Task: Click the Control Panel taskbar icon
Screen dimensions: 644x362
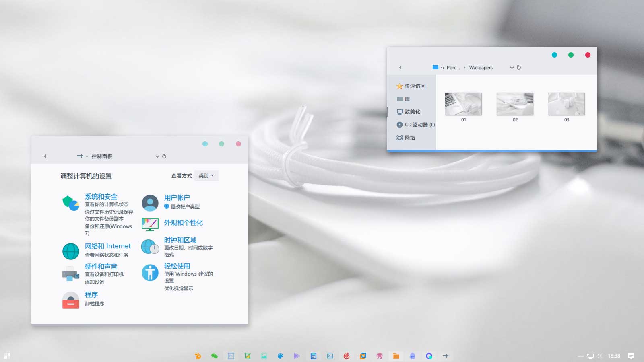Action: [x=445, y=356]
